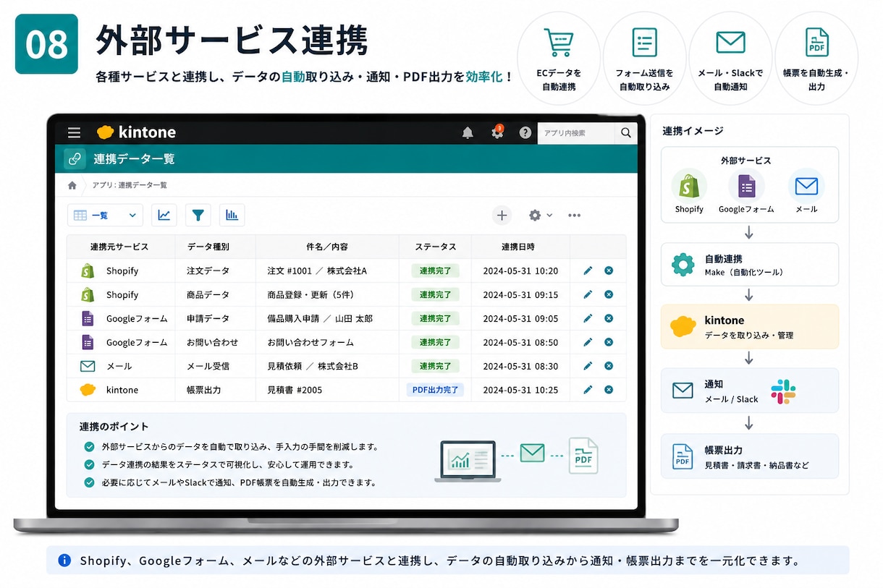
Task: Edit the お問い合わせフォーム record
Action: point(588,342)
